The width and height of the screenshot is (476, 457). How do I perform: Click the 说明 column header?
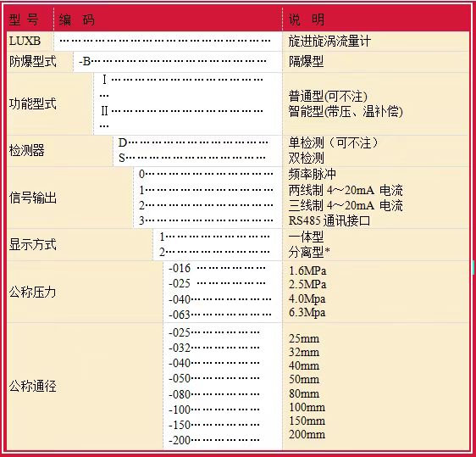click(307, 20)
